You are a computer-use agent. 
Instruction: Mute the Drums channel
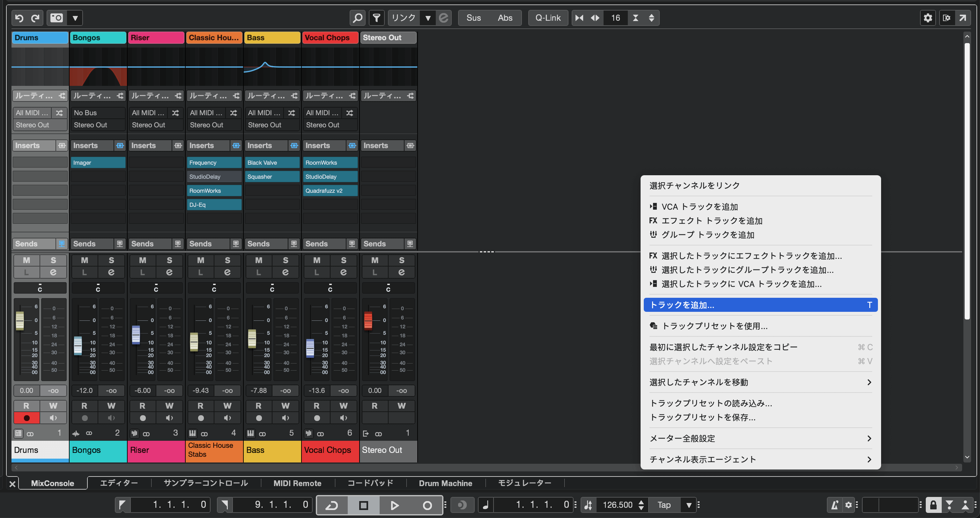point(26,260)
